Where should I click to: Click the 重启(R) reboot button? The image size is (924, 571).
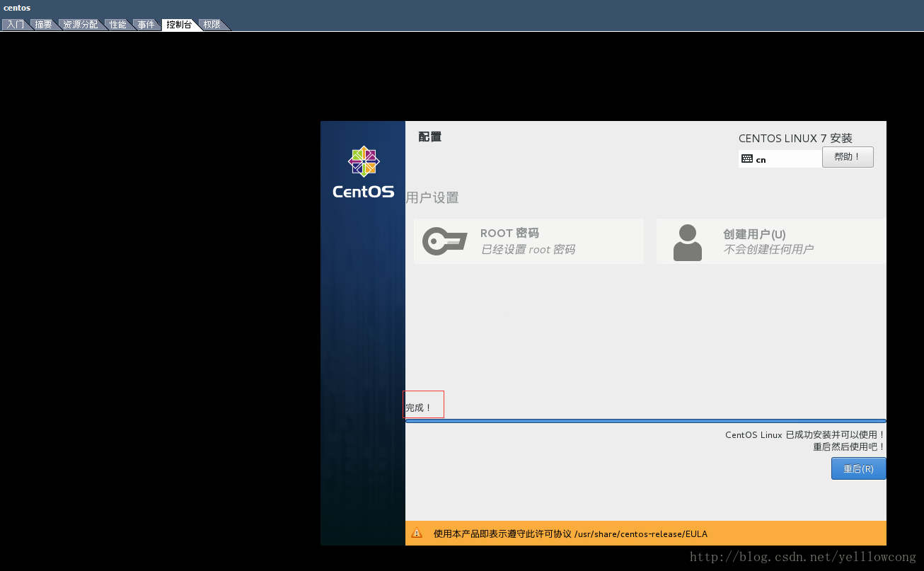tap(858, 468)
